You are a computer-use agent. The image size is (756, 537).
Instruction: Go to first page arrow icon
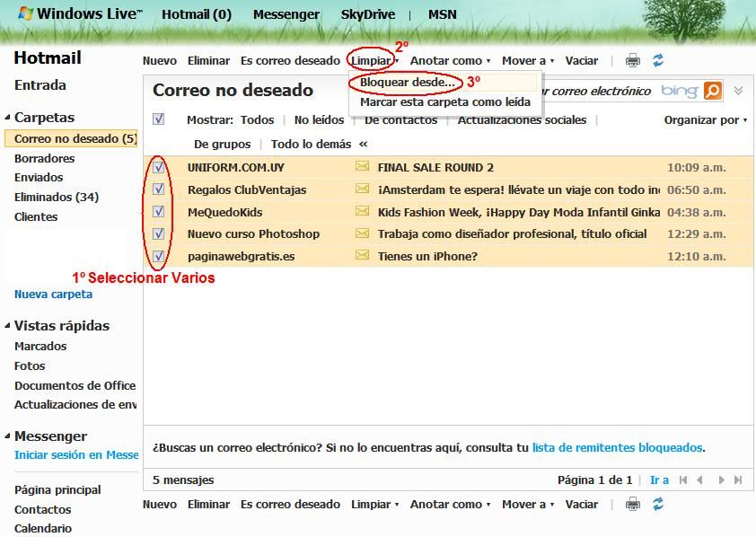click(682, 480)
